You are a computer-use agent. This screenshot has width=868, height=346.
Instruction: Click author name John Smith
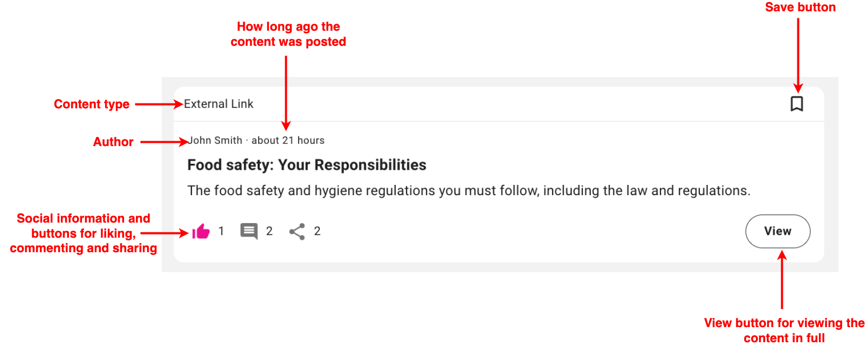tap(216, 141)
